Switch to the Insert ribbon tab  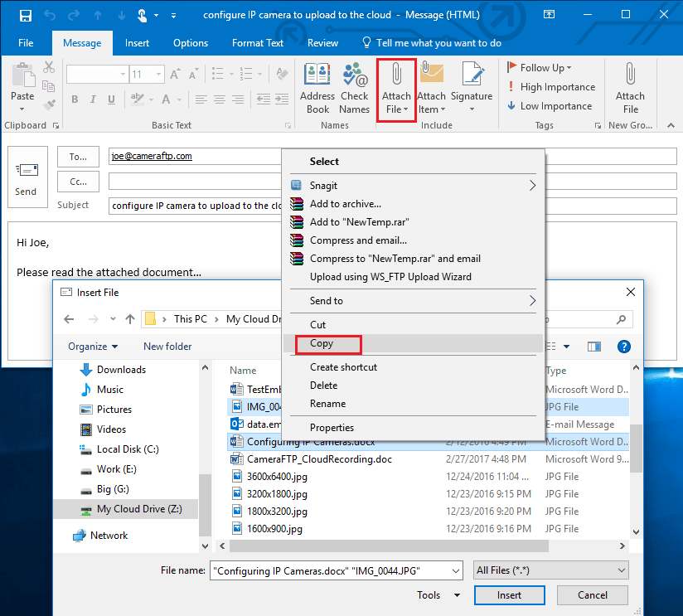pyautogui.click(x=137, y=43)
